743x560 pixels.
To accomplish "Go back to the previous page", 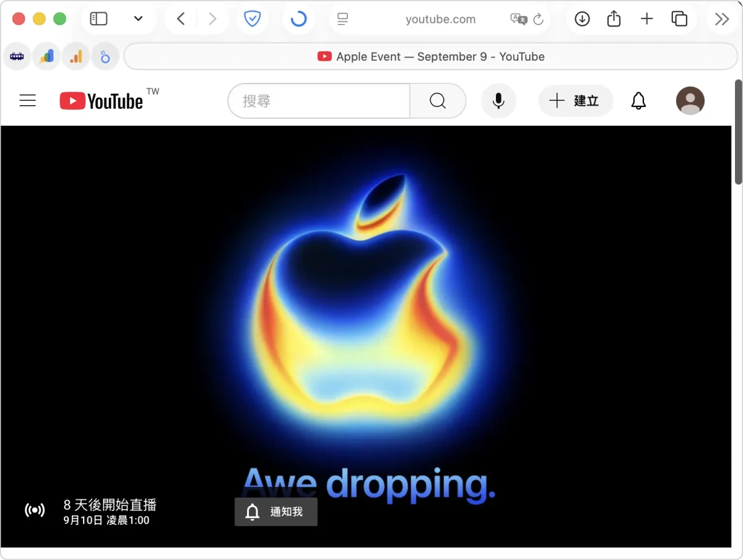I will coord(180,19).
